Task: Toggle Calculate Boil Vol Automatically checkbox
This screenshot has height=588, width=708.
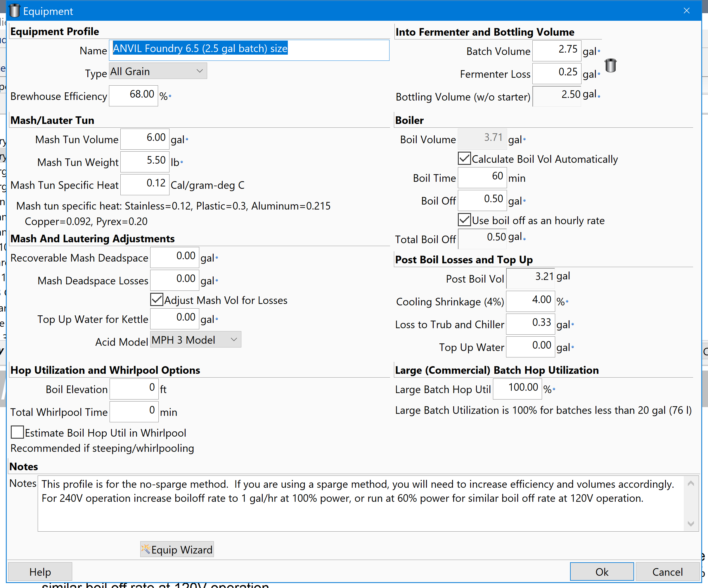Action: click(x=464, y=158)
